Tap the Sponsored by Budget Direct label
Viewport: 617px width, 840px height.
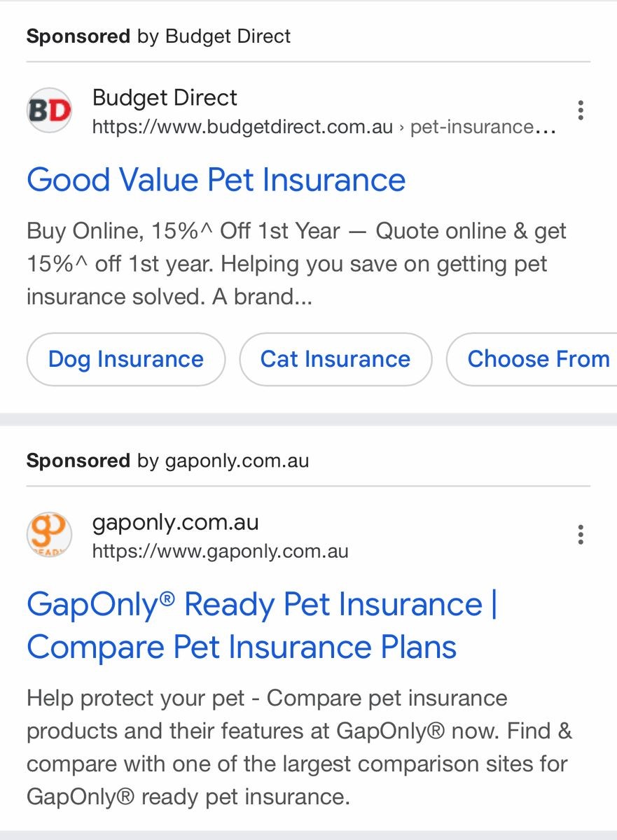point(158,36)
